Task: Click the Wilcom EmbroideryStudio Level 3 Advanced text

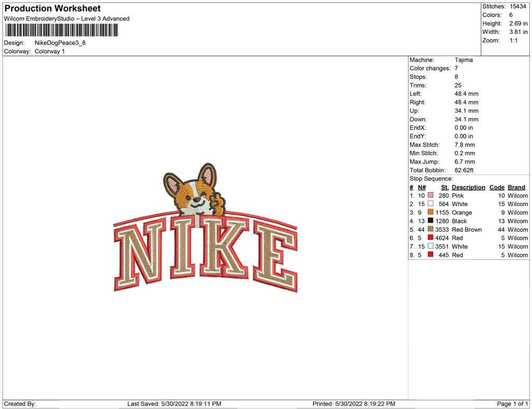Action: tap(67, 19)
